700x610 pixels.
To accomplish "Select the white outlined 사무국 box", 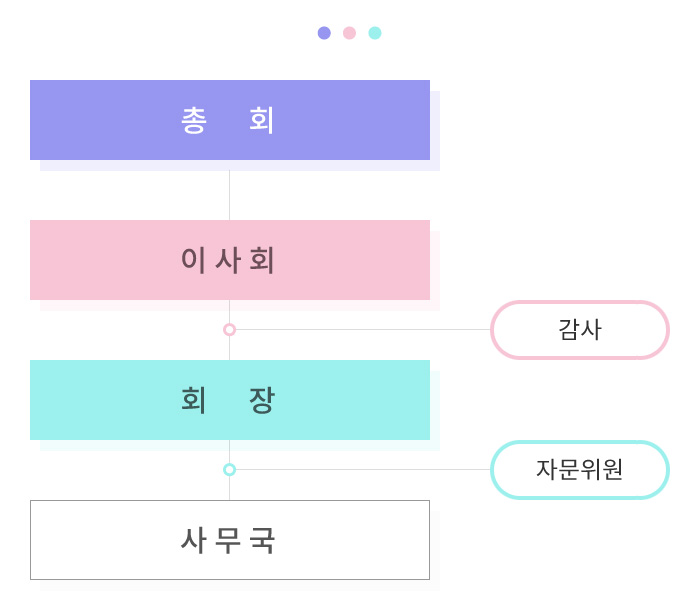I will tap(230, 540).
